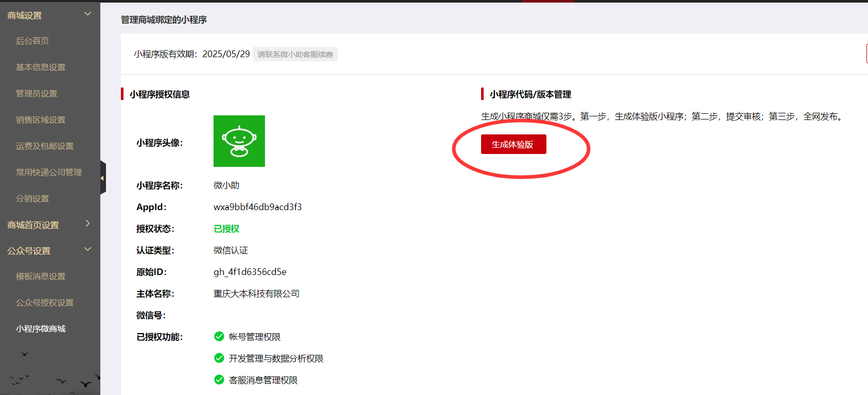Click the 请联系微小助客服续费 renewal tag
Screen dimensions: 868x395
(295, 54)
